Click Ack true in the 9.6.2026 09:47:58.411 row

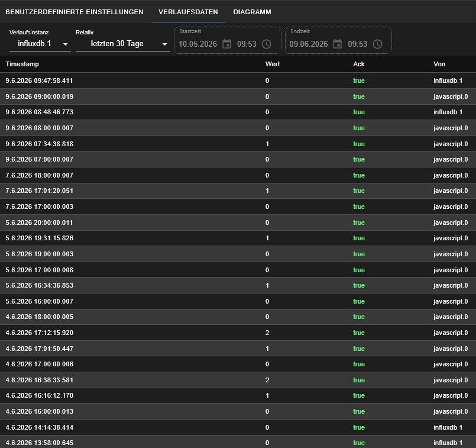tap(359, 80)
